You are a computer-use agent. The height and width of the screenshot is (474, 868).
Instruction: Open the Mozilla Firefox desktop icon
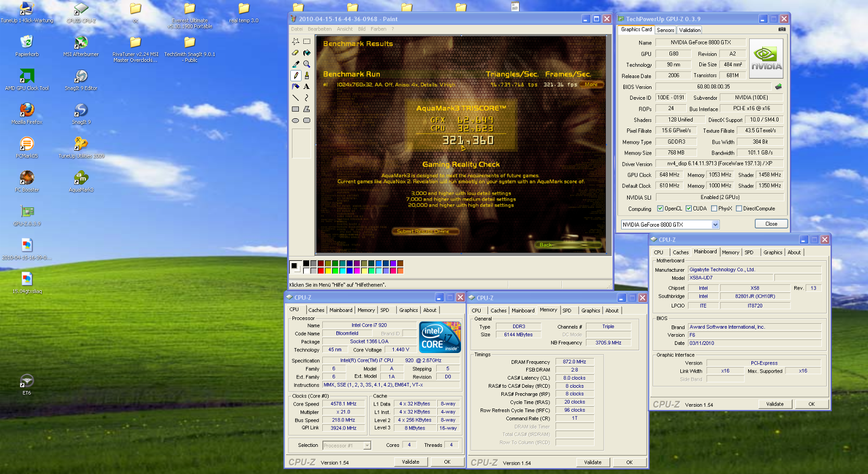pyautogui.click(x=27, y=114)
